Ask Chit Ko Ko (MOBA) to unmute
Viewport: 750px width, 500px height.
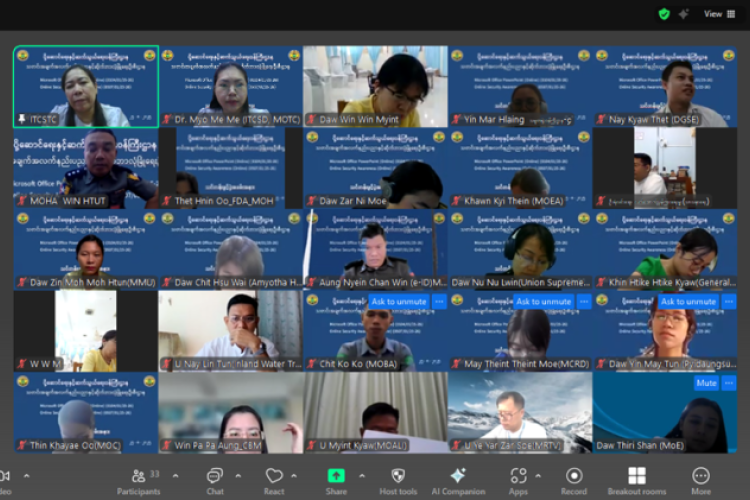point(398,301)
